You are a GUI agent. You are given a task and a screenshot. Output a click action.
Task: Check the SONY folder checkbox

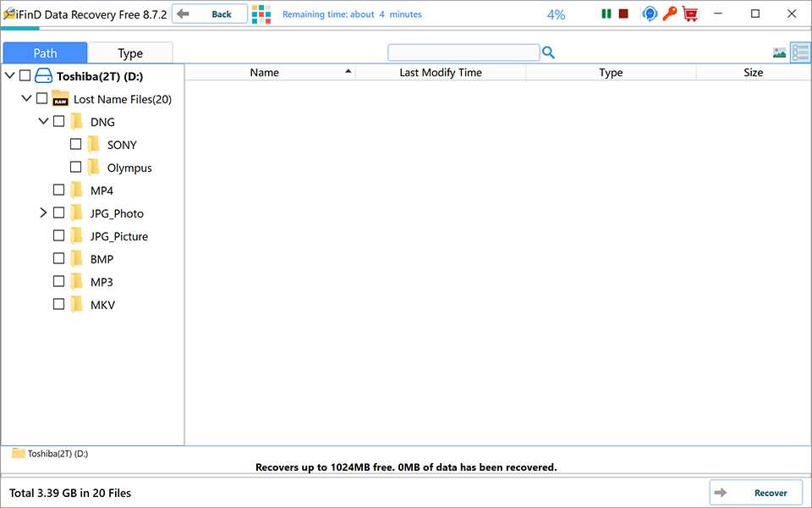click(x=75, y=144)
